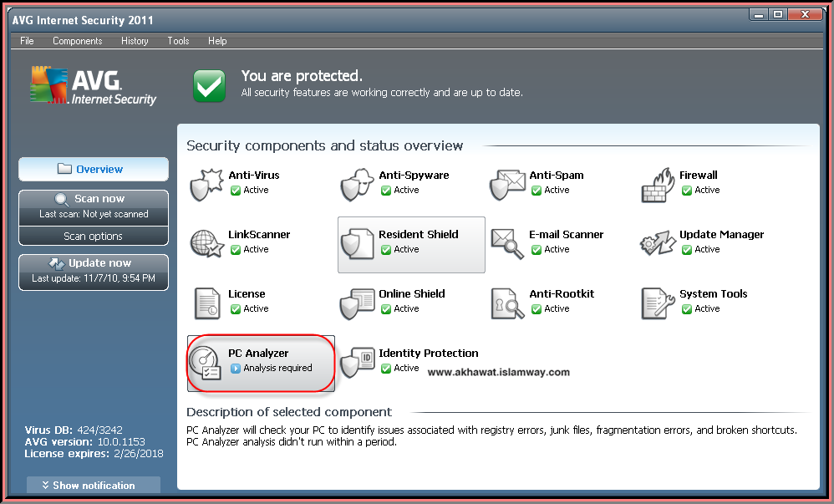Open the Firewall brick wall icon
Viewport: 834px width, 504px height.
coord(658,185)
